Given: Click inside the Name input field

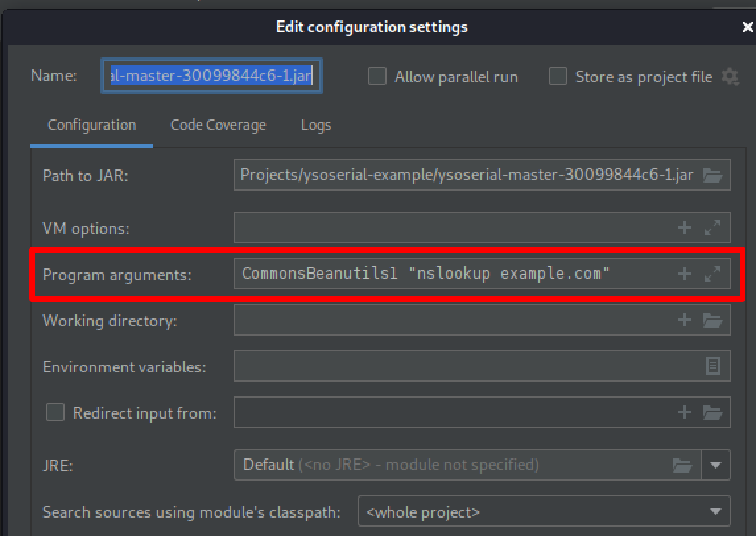Looking at the screenshot, I should [211, 76].
